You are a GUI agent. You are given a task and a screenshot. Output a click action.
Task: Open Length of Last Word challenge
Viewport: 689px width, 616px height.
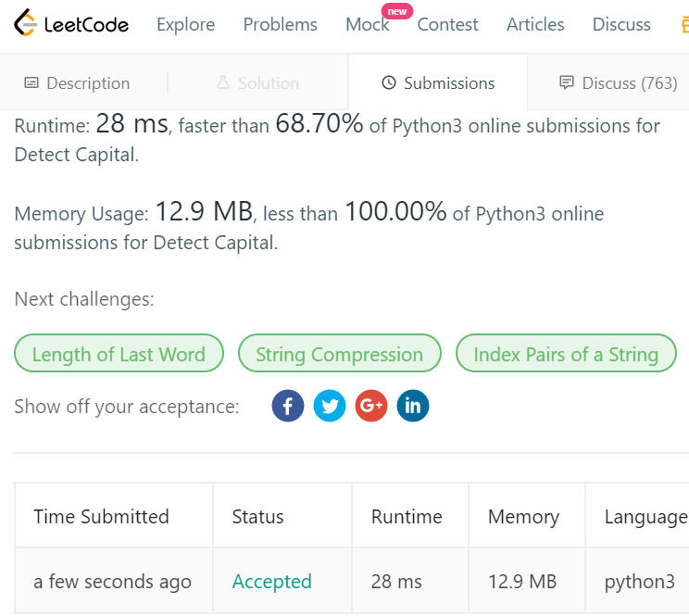tap(119, 353)
